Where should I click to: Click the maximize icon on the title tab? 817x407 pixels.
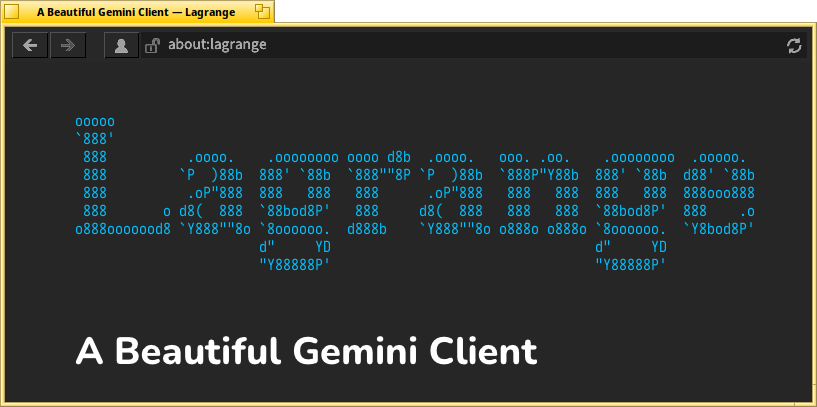coord(262,11)
